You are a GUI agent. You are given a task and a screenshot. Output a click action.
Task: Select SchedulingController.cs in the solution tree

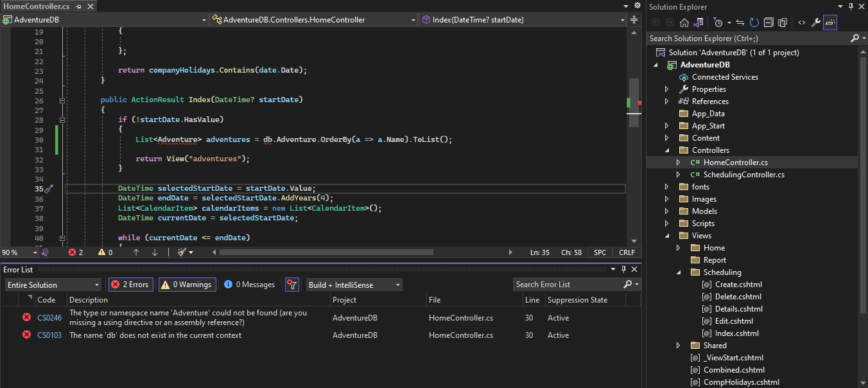(x=743, y=175)
